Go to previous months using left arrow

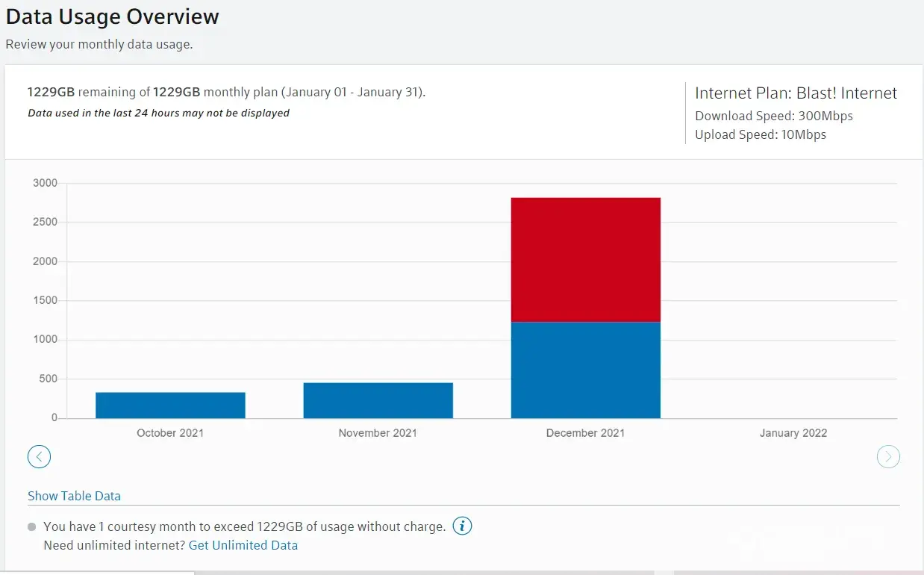[39, 456]
